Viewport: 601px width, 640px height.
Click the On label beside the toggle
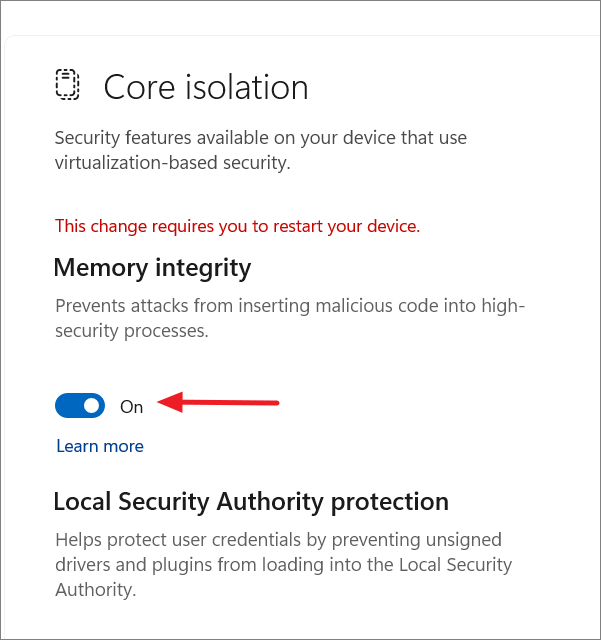131,407
